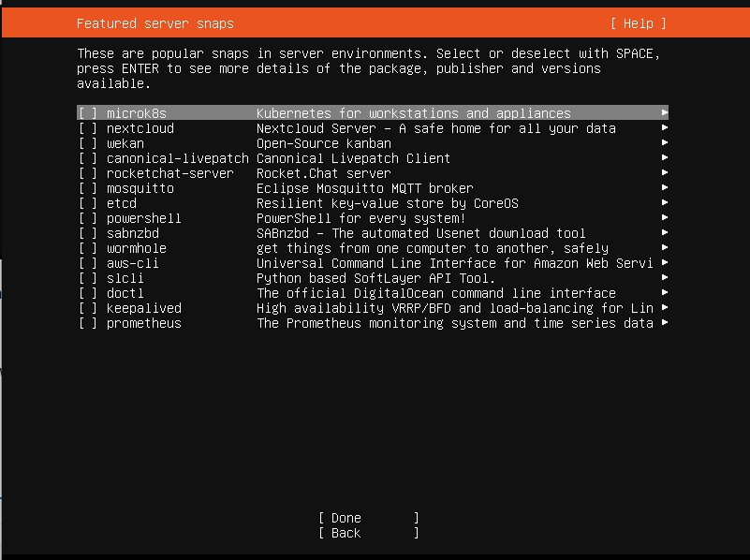Click 'Resilient key-value store by CoreOS' description
The height and width of the screenshot is (560, 750).
click(x=388, y=203)
